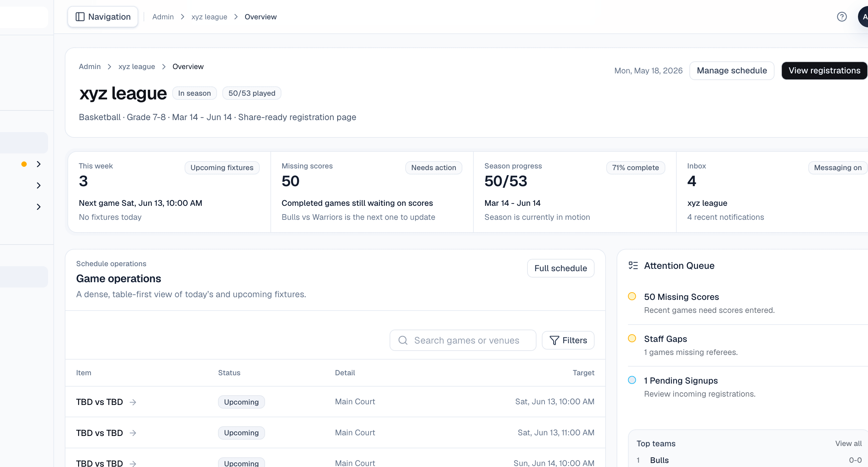
Task: Click arrow icon on the Sun Jun 14 row
Action: point(133,464)
